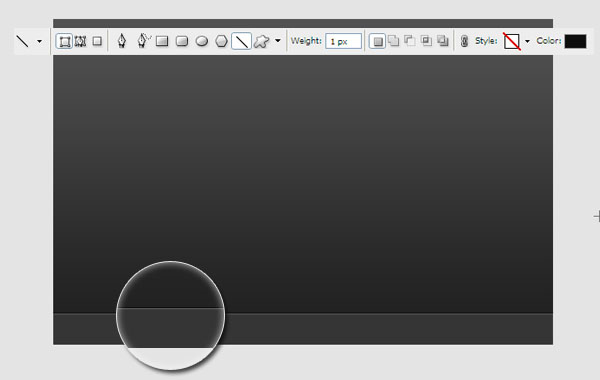The width and height of the screenshot is (600, 380).
Task: Choose Intersect shape areas option
Action: [x=426, y=41]
